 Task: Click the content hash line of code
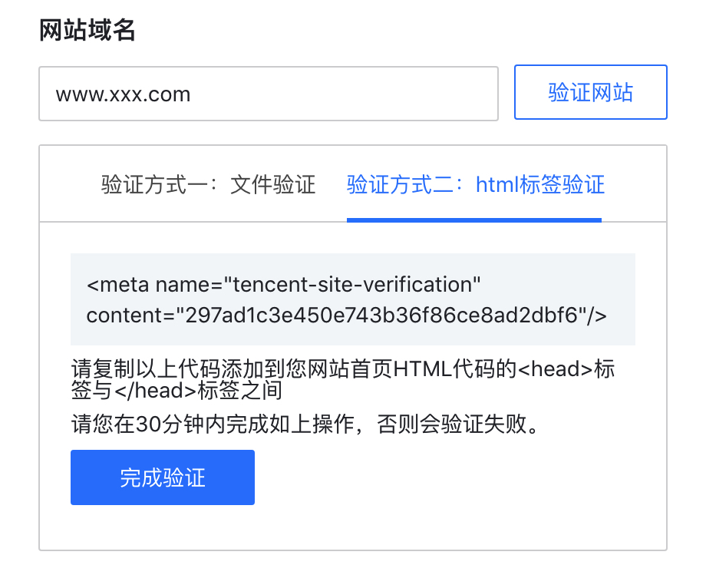coord(347,315)
